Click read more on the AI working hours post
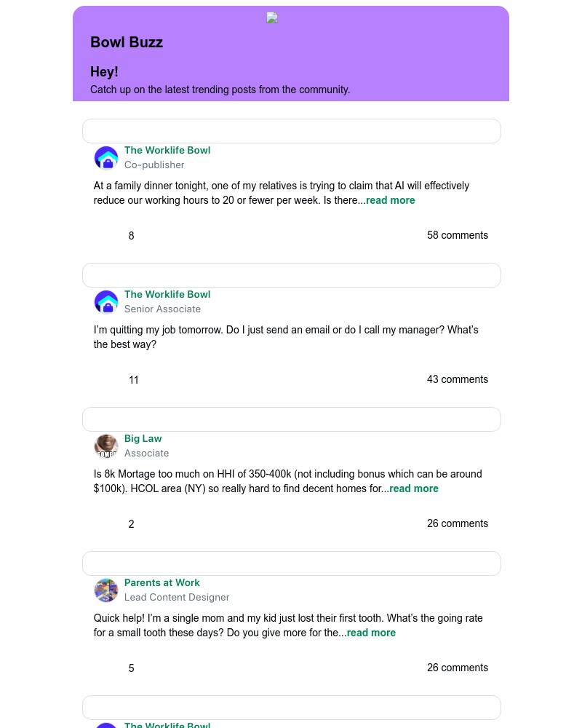 click(391, 201)
